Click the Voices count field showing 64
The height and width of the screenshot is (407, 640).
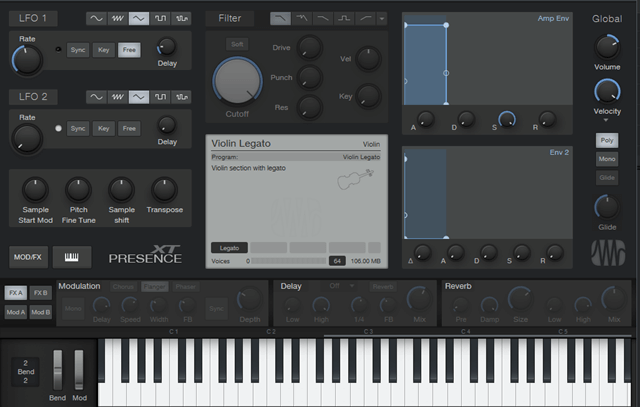(x=337, y=261)
